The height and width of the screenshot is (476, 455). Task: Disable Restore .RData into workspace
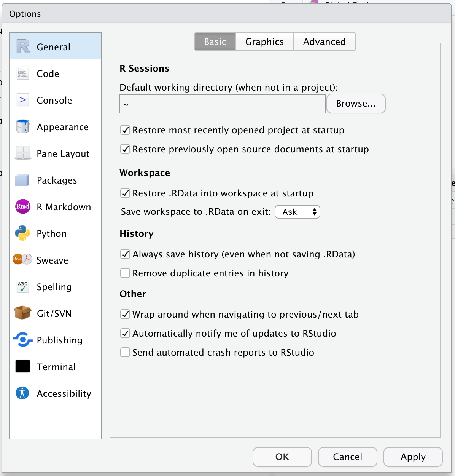[125, 193]
